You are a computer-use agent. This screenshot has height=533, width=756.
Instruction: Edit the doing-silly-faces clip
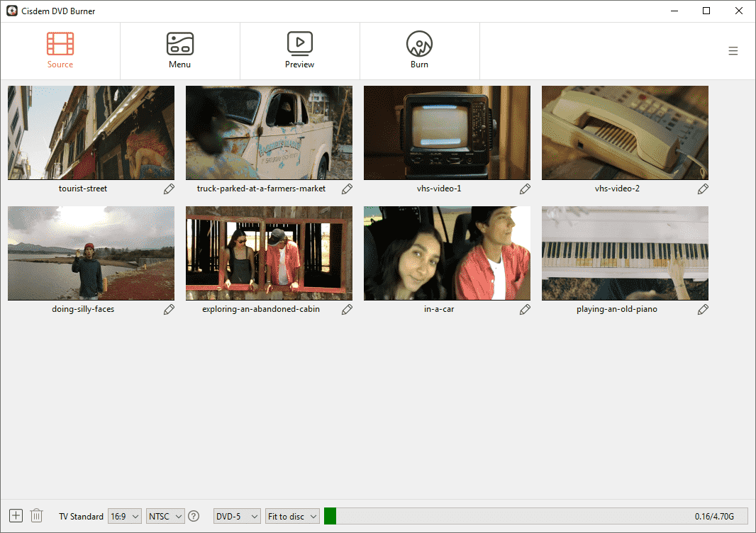(x=169, y=310)
